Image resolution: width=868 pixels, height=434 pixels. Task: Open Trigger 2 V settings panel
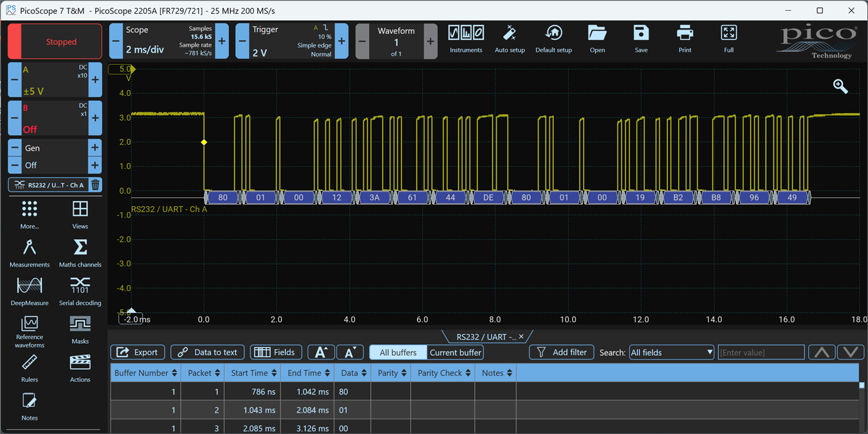tap(292, 41)
